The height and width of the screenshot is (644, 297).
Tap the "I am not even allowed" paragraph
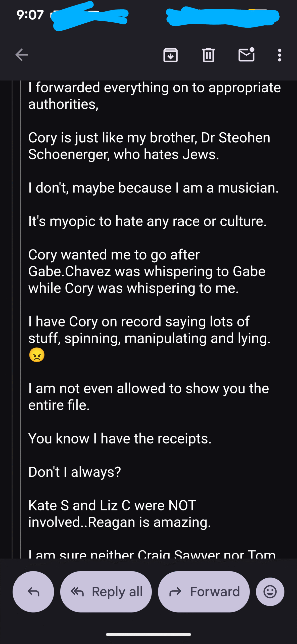[x=148, y=397]
